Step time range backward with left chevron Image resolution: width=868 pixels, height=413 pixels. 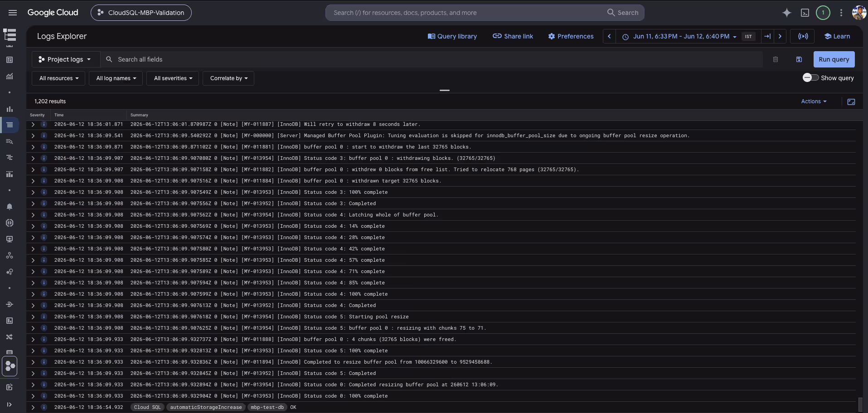point(609,36)
